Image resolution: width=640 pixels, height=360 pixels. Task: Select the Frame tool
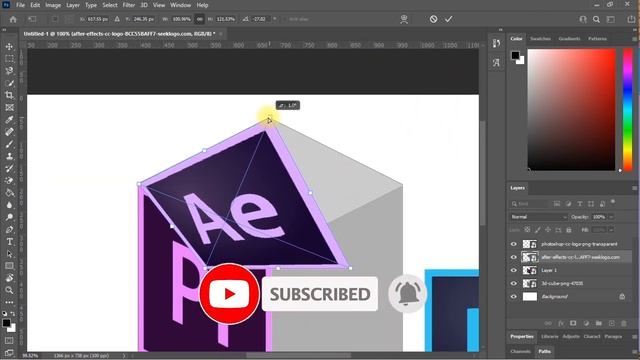9,107
